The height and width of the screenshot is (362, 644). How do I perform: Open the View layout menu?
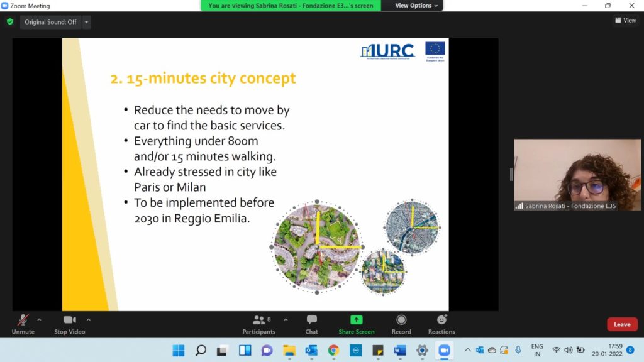[x=625, y=21]
